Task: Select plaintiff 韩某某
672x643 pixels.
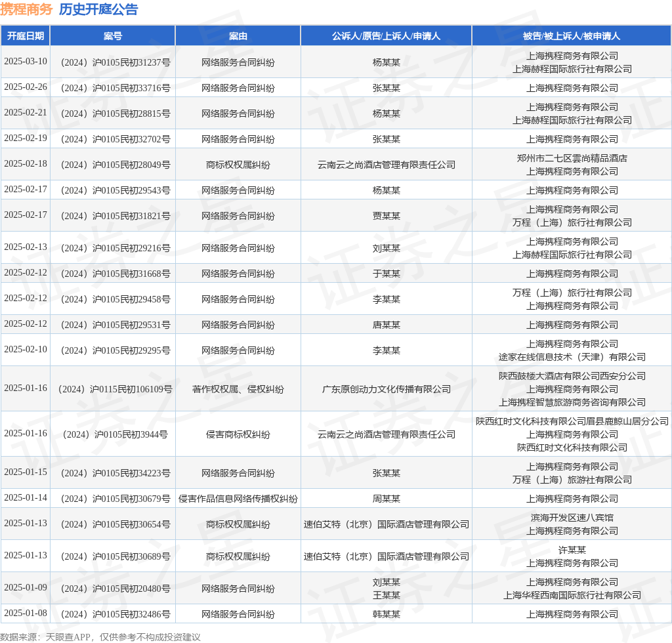Action: tap(386, 615)
